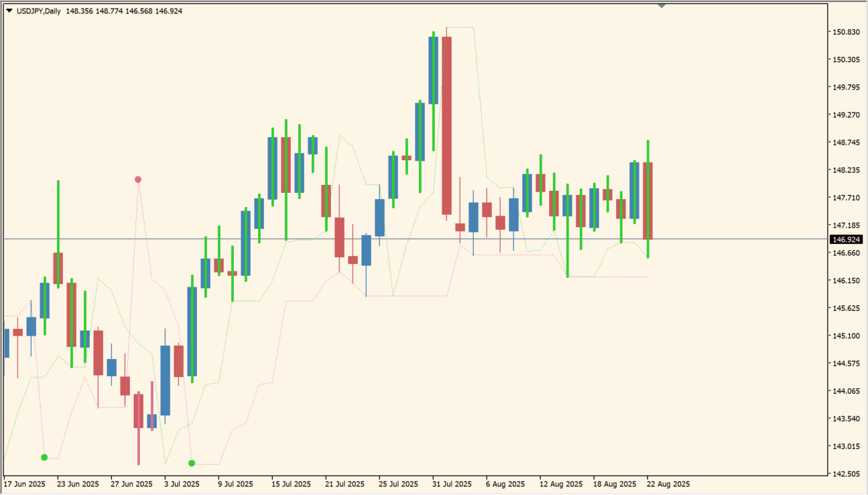Screen dimensions: 868x495
Task: Click the 148.745 price axis label
Action: (x=846, y=143)
